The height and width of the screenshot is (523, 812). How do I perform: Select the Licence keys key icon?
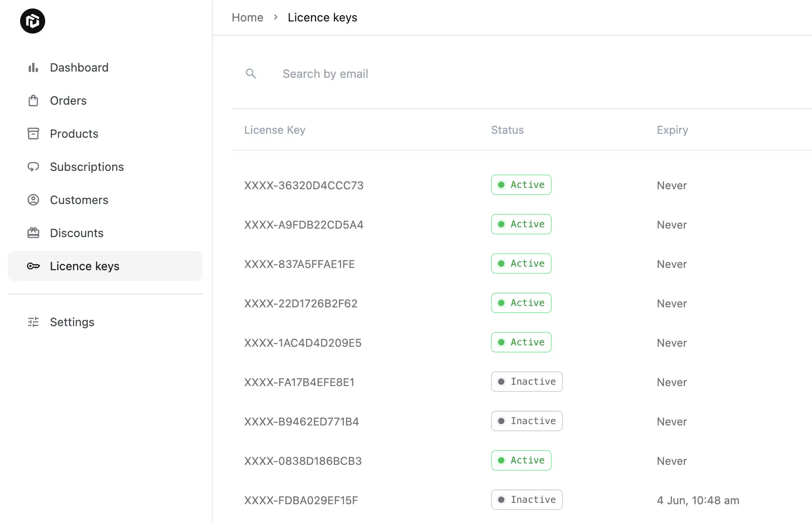33,266
